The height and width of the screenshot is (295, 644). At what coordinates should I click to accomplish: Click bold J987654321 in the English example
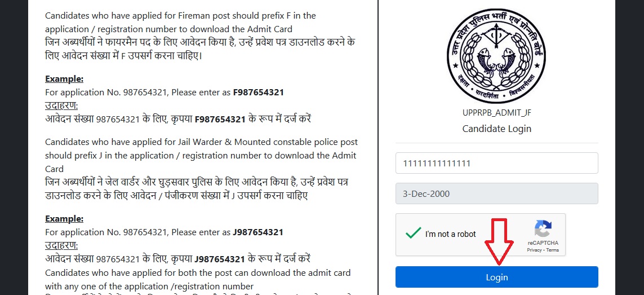pos(258,232)
